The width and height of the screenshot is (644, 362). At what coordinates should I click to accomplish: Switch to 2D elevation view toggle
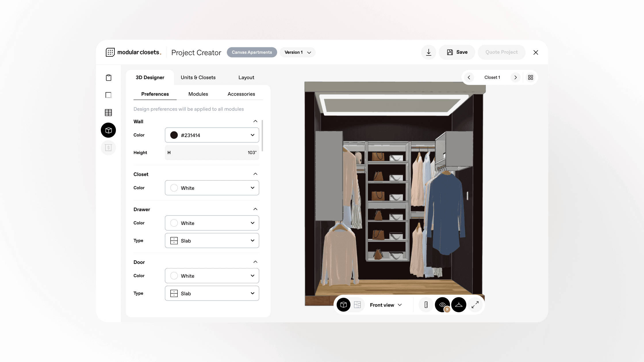[x=357, y=305]
